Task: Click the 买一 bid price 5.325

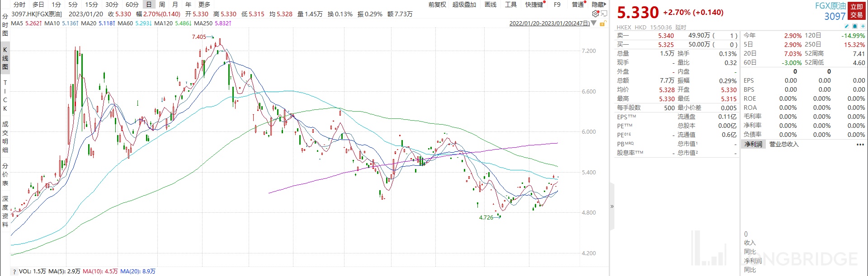Action: point(666,45)
